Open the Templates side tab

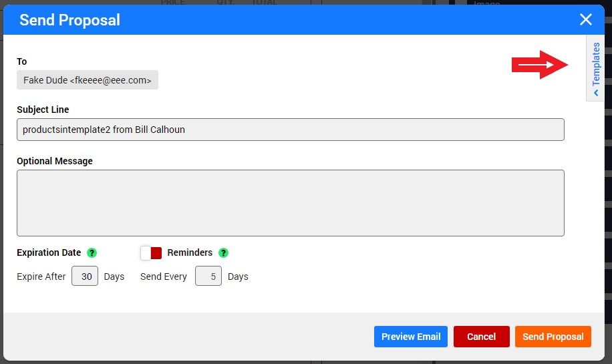click(x=596, y=65)
